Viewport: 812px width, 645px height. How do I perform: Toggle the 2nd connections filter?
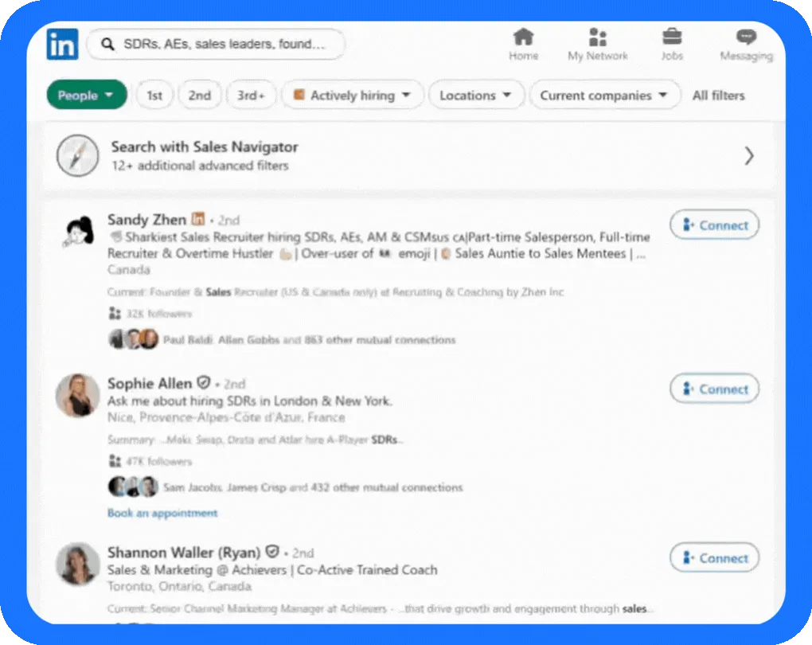[200, 94]
